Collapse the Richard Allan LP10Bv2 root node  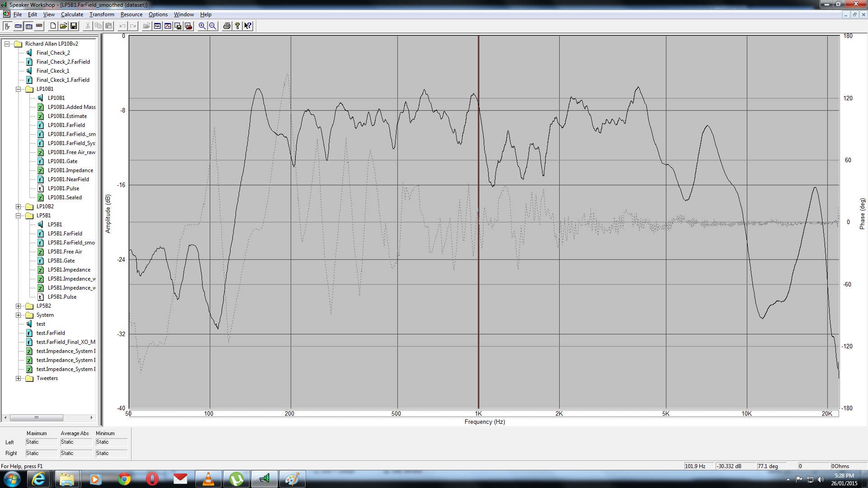[x=7, y=44]
